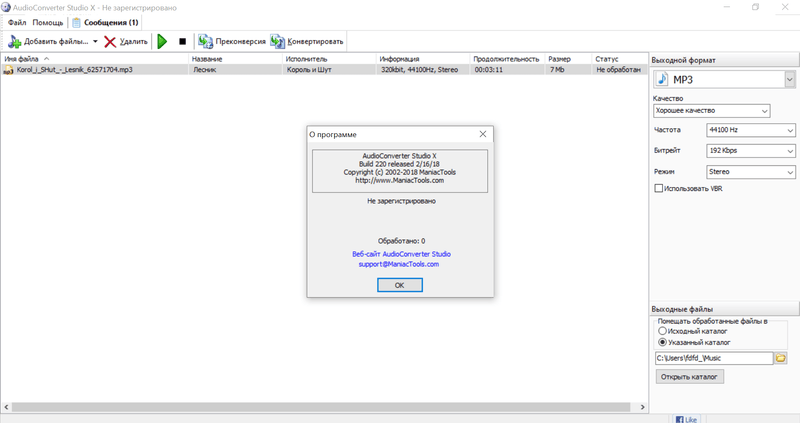
Task: Click the Открыть каталог button
Action: 689,377
